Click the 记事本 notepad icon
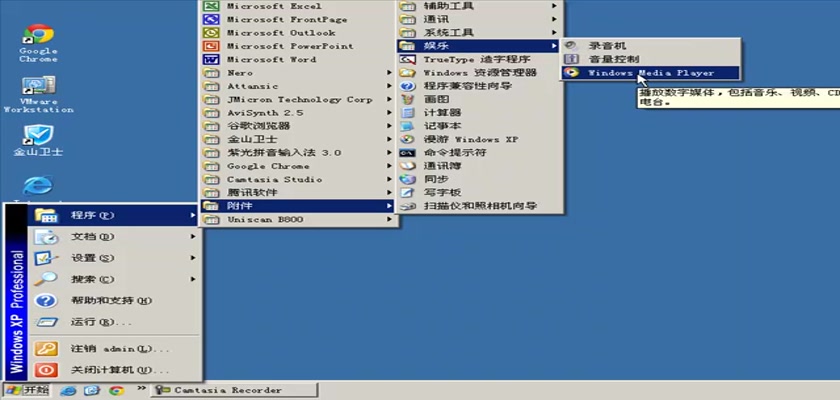This screenshot has width=840, height=400. (x=408, y=126)
